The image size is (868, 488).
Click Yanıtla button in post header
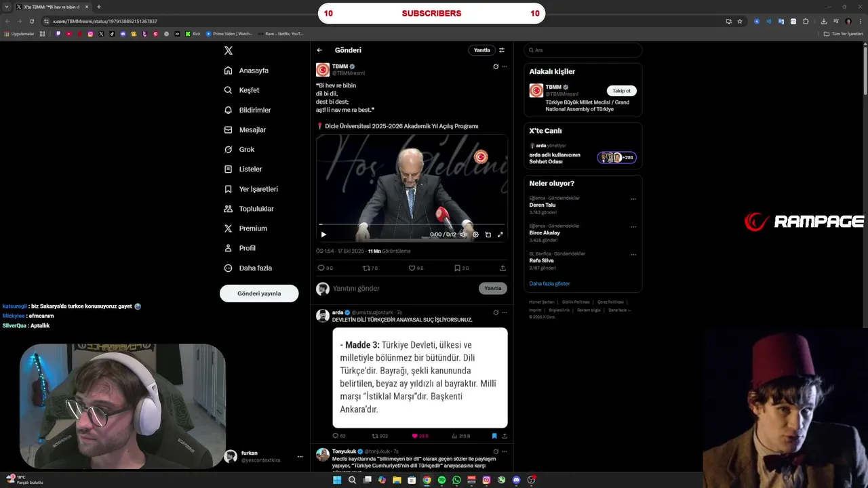pyautogui.click(x=481, y=50)
